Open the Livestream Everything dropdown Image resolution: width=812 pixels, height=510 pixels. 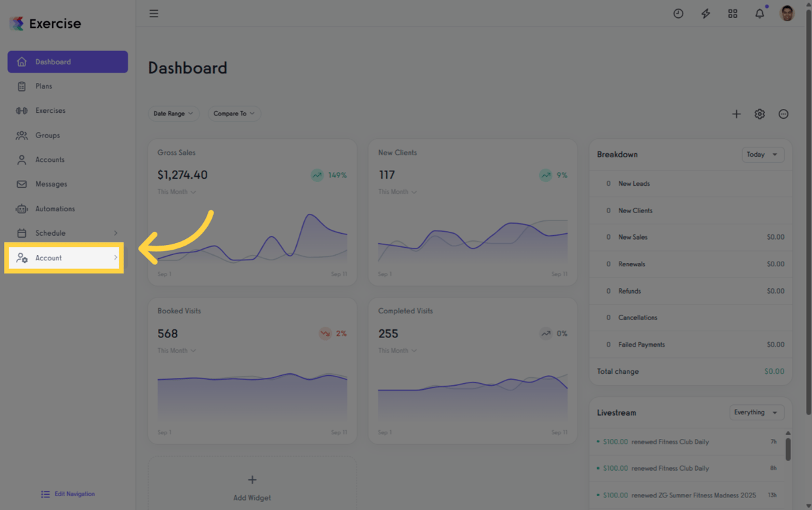(x=757, y=412)
